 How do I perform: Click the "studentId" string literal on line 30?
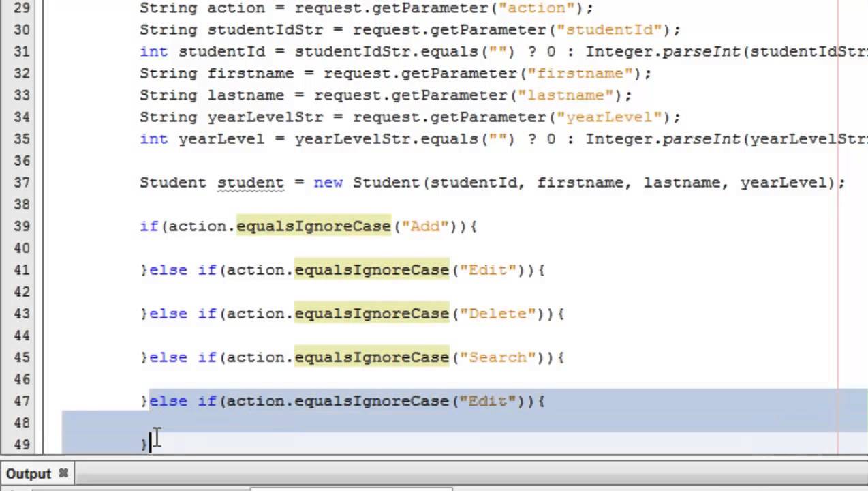coord(610,30)
